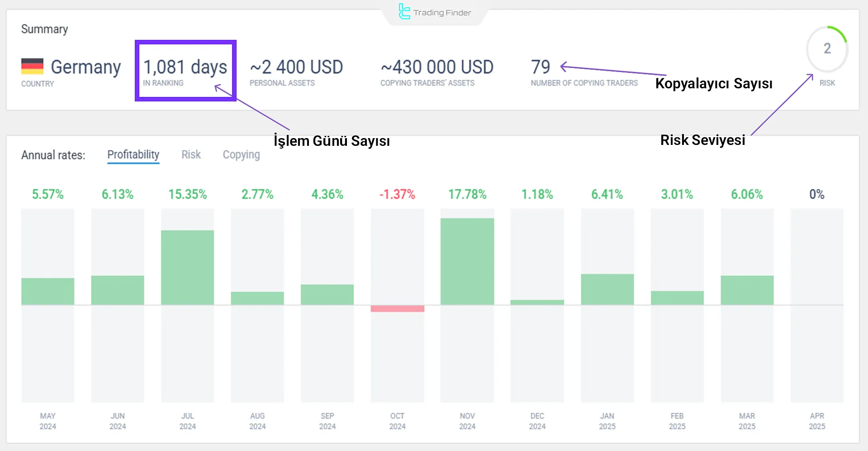Toggle the July 2024 15.35% bar

(187, 267)
